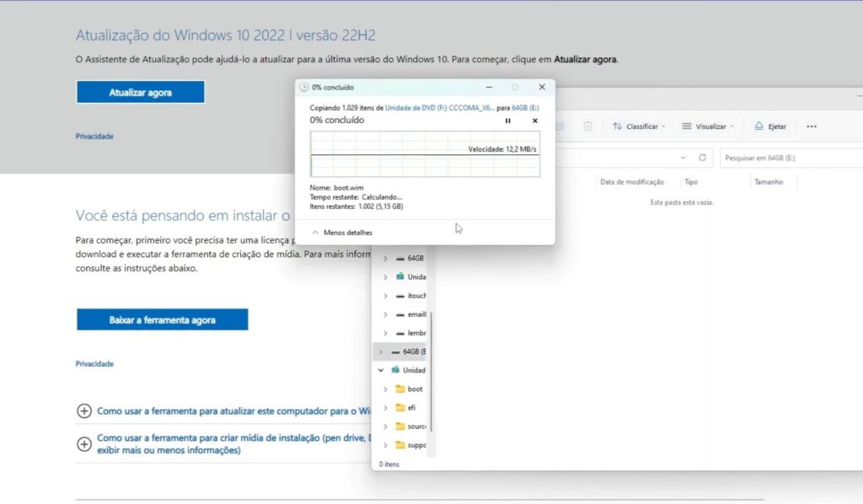Image resolution: width=863 pixels, height=504 pixels.
Task: Click the '0 itens' status bar text
Action: coord(389,464)
